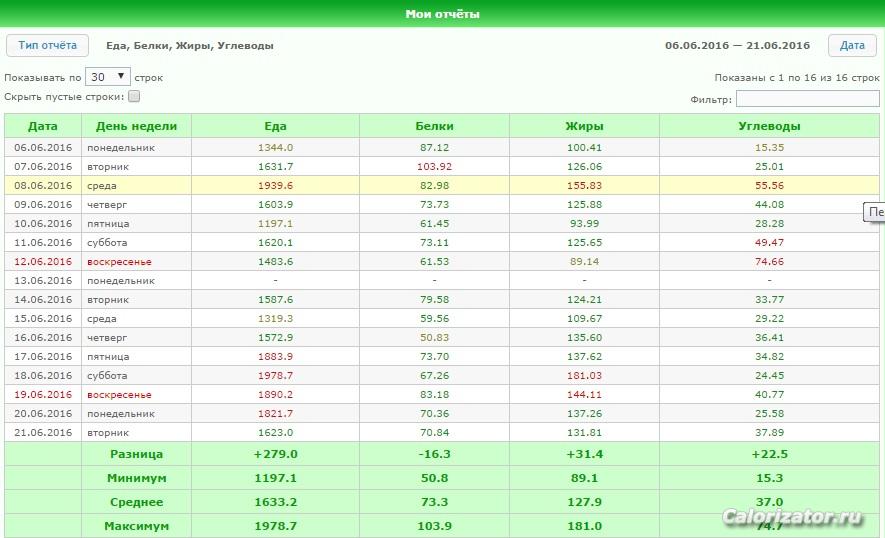Screen dimensions: 885x538
Task: Click the Жиры value 181.03
Action: (584, 375)
